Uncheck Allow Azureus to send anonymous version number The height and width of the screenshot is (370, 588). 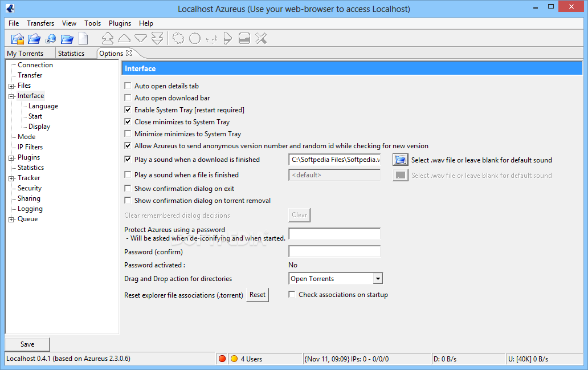click(128, 146)
